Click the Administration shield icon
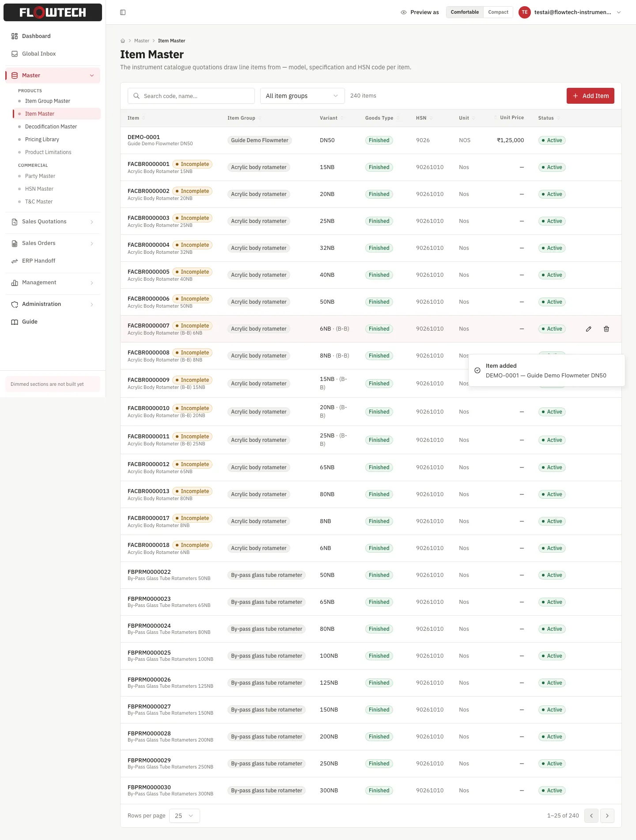Image resolution: width=636 pixels, height=840 pixels. [15, 304]
